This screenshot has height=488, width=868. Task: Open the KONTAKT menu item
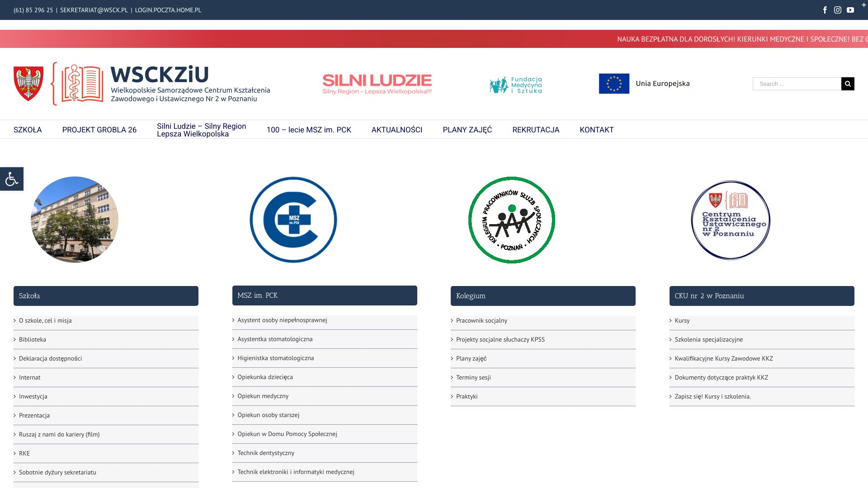597,130
